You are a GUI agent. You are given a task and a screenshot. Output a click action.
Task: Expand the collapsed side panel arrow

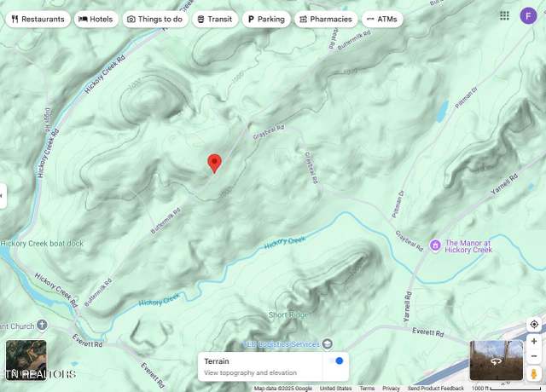(x=3, y=195)
